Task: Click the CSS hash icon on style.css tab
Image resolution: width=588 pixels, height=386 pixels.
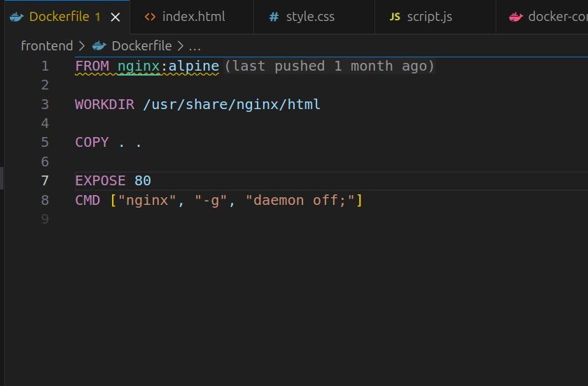Action: click(274, 17)
